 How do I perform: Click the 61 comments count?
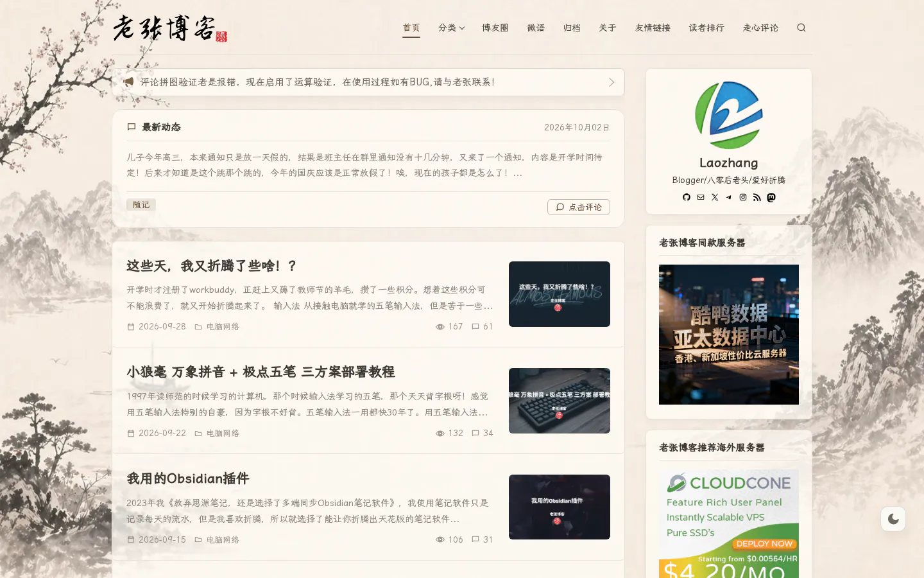tap(483, 327)
